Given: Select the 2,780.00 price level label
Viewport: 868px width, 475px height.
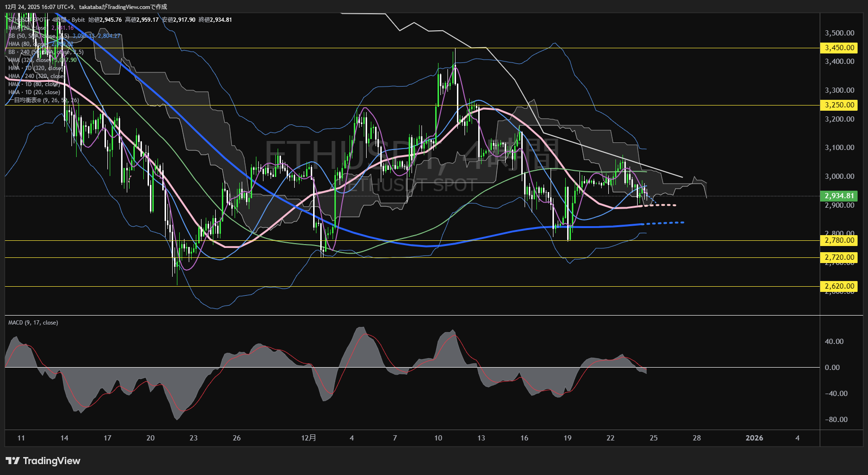Looking at the screenshot, I should 840,240.
